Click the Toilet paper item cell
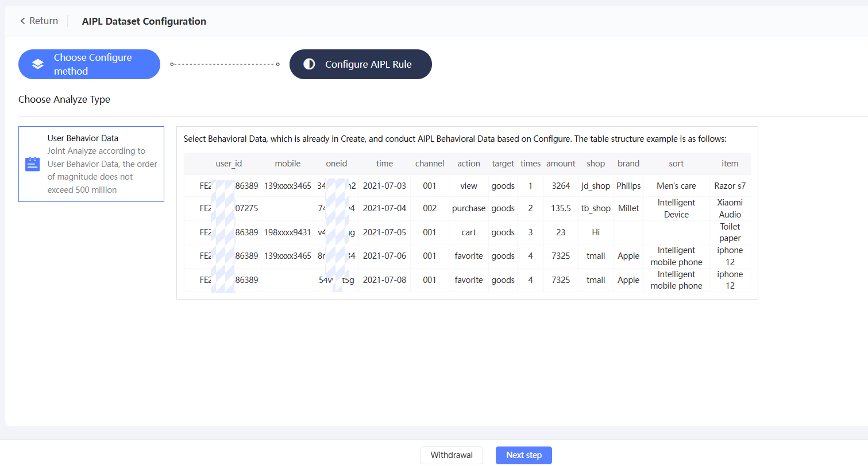 coord(730,232)
